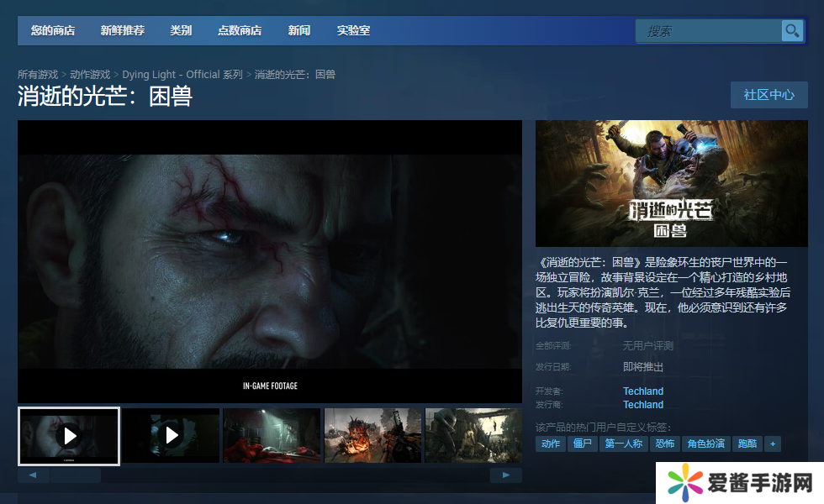Open the Techland developer link

(643, 391)
